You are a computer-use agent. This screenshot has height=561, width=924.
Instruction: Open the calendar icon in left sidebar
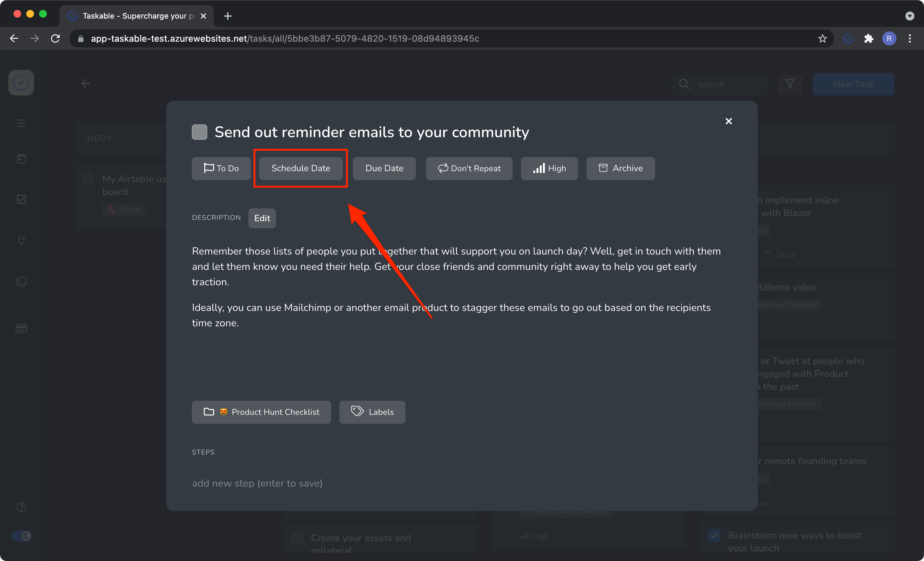21,158
